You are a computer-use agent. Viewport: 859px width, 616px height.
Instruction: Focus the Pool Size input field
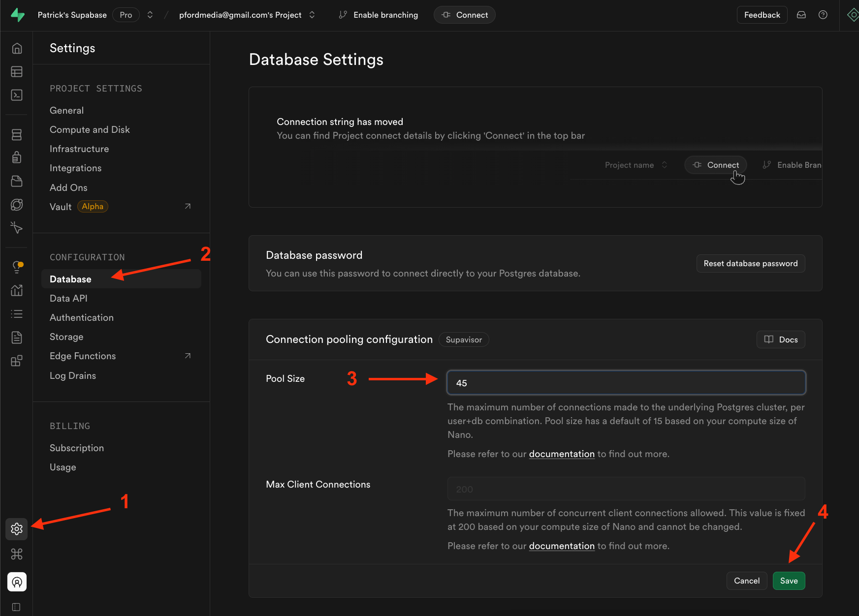626,383
